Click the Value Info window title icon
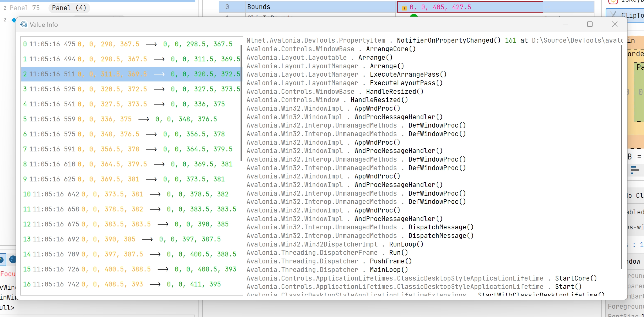Viewport: 644px width, 317px height. (24, 24)
